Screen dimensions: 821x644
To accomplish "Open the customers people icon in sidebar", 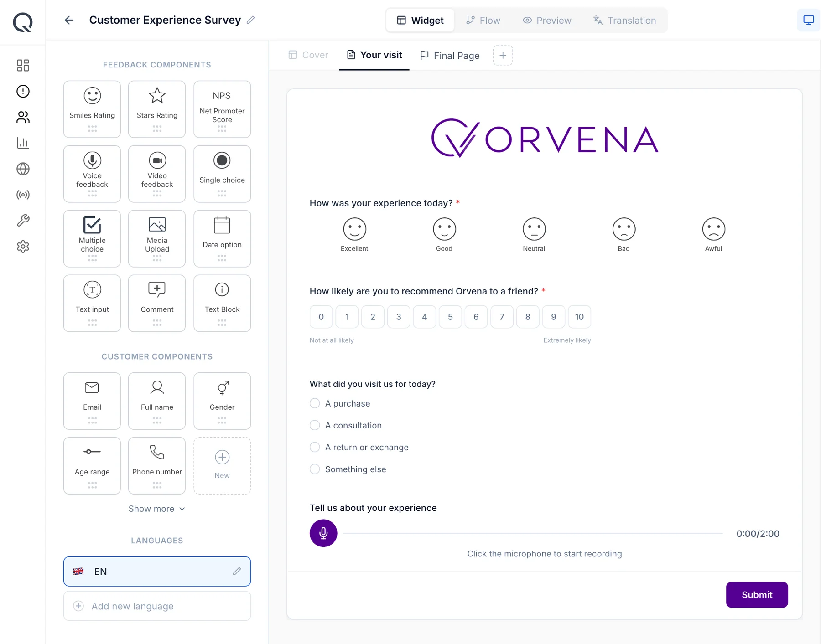I will [23, 117].
